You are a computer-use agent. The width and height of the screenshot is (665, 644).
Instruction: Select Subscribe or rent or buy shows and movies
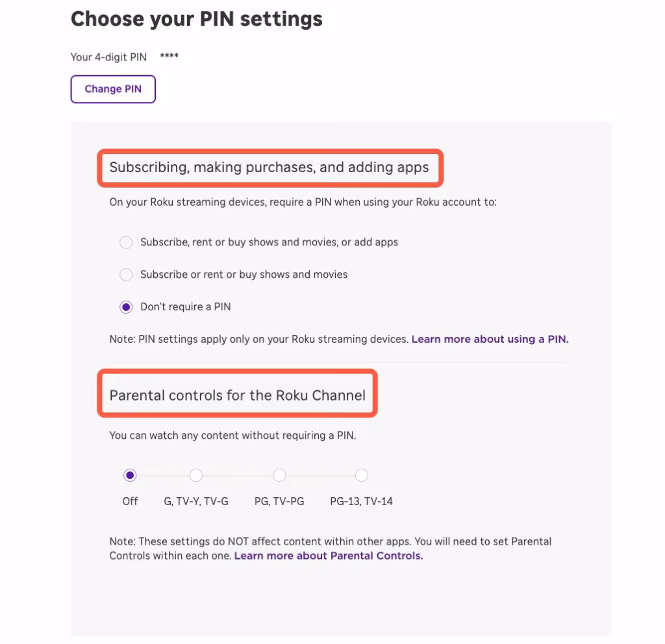126,275
